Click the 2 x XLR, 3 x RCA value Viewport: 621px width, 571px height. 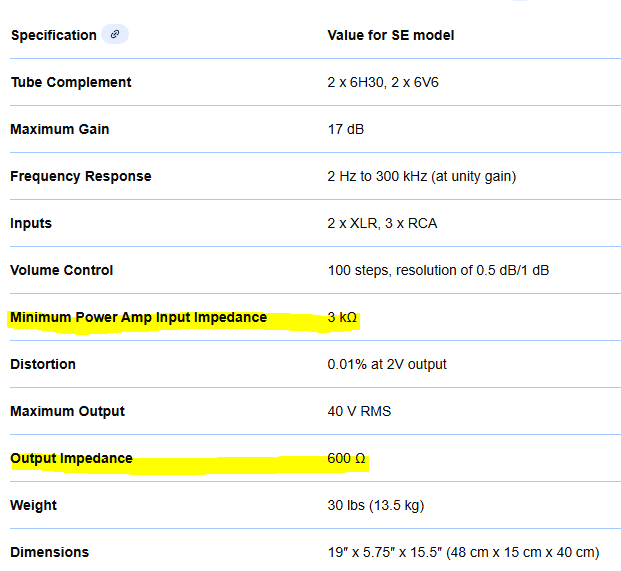[x=382, y=223]
